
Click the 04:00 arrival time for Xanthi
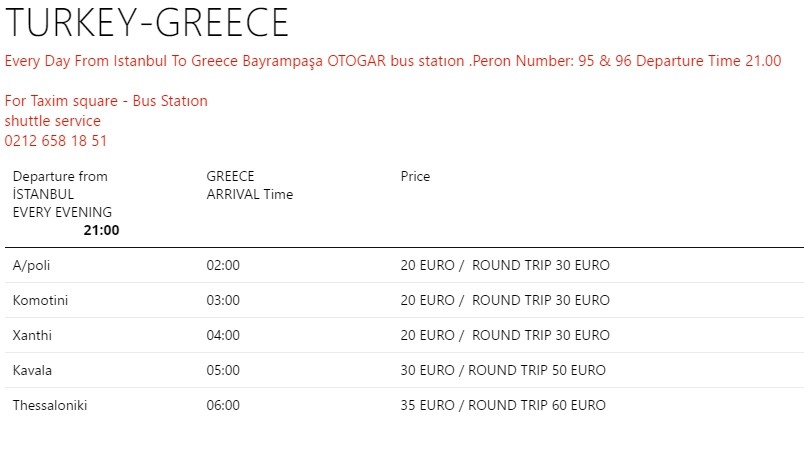point(223,335)
